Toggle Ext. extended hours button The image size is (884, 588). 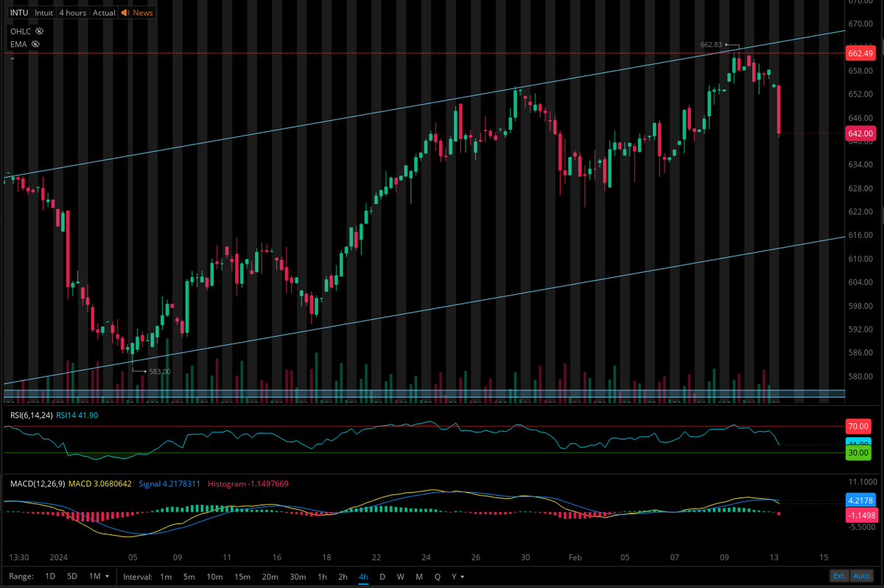click(839, 576)
